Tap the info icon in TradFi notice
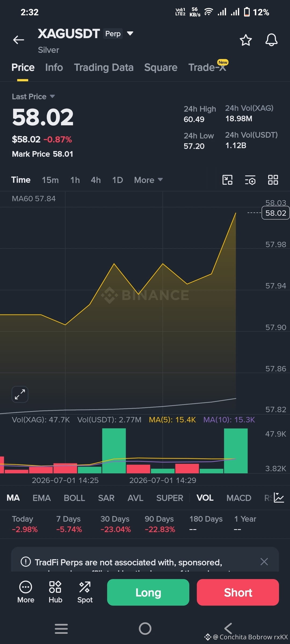 click(x=26, y=561)
